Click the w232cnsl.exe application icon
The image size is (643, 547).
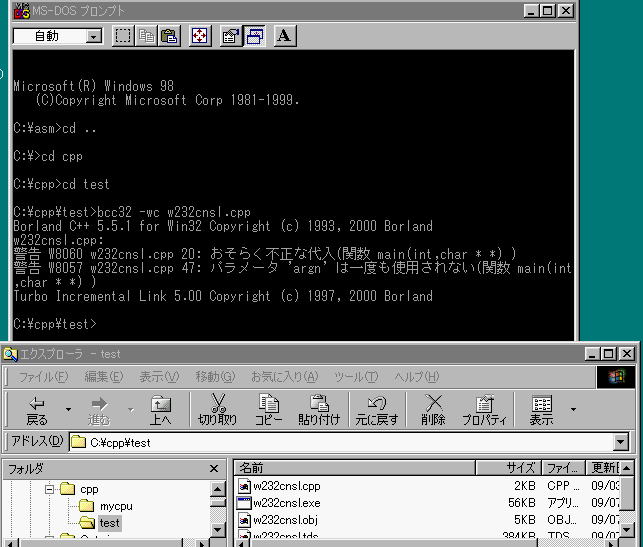244,503
